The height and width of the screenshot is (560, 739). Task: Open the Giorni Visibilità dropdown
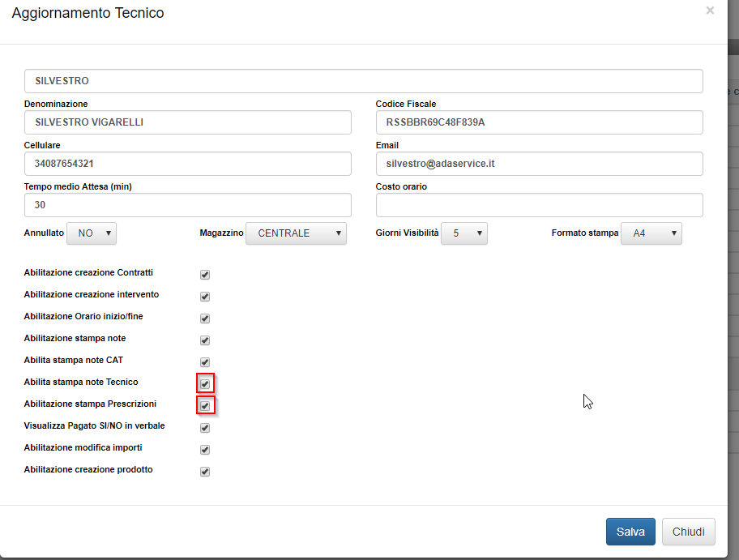pyautogui.click(x=464, y=233)
